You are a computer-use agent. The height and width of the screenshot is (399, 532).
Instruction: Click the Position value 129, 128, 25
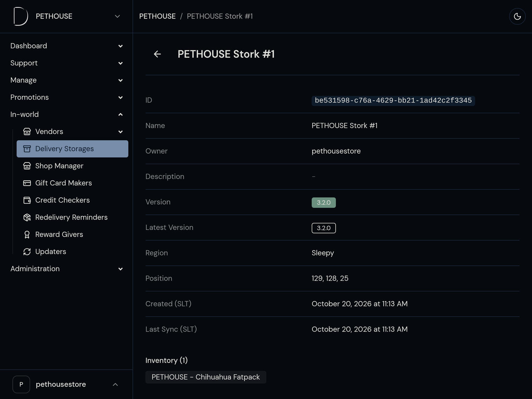(330, 278)
